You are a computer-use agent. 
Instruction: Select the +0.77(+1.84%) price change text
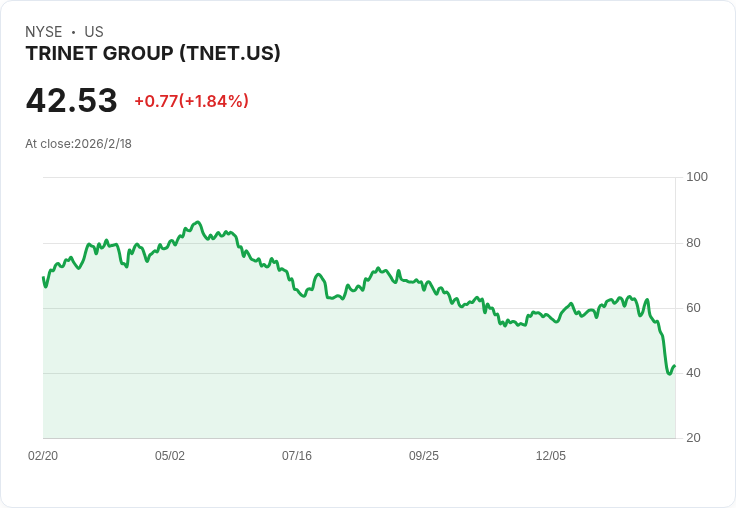point(191,101)
